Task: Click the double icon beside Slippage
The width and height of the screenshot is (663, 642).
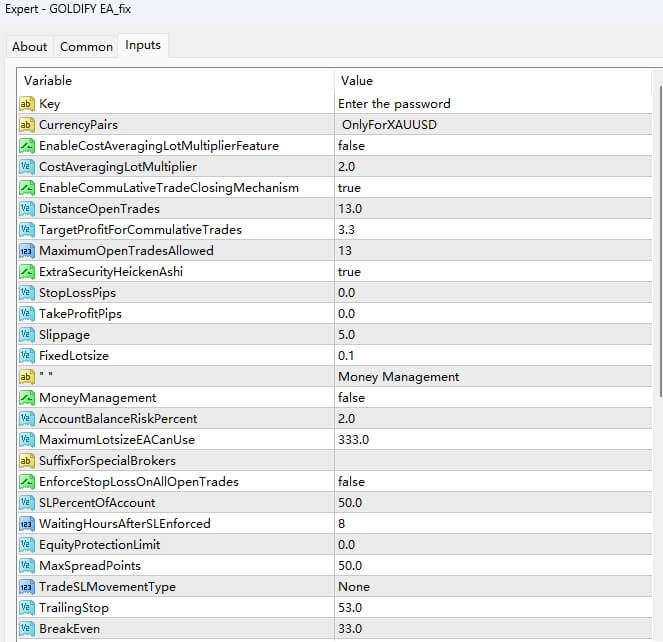Action: tap(26, 335)
